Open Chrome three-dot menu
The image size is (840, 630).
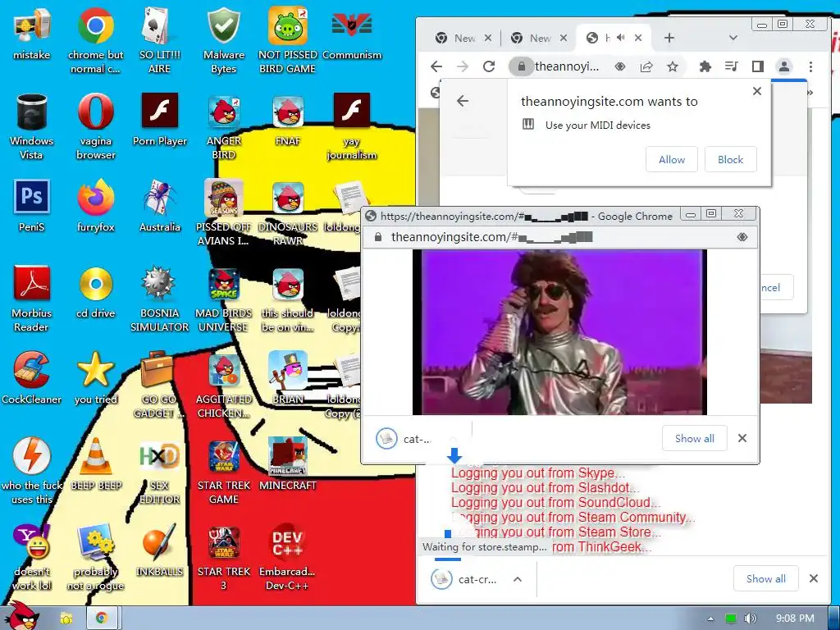tap(810, 66)
